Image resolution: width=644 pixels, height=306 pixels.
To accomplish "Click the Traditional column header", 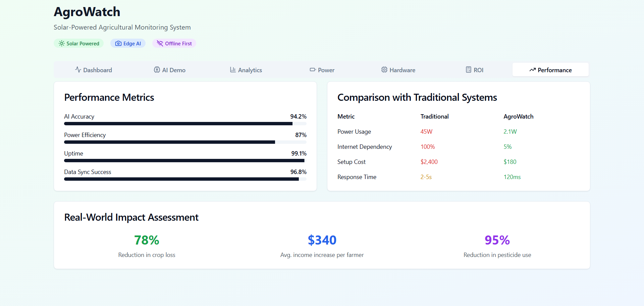I will (435, 117).
